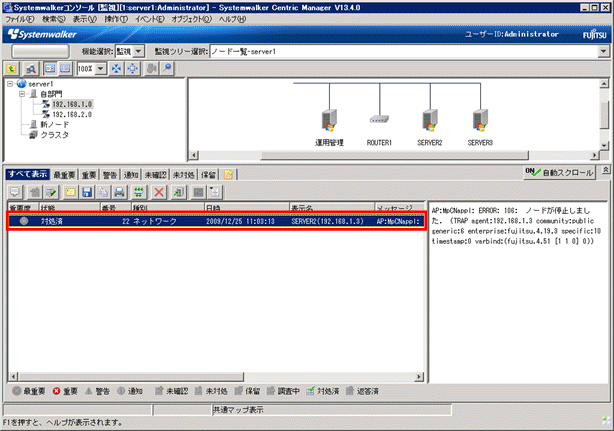This screenshot has height=431, width=614.
Task: Click the grey square icon in event toolbar
Action: click(x=199, y=192)
